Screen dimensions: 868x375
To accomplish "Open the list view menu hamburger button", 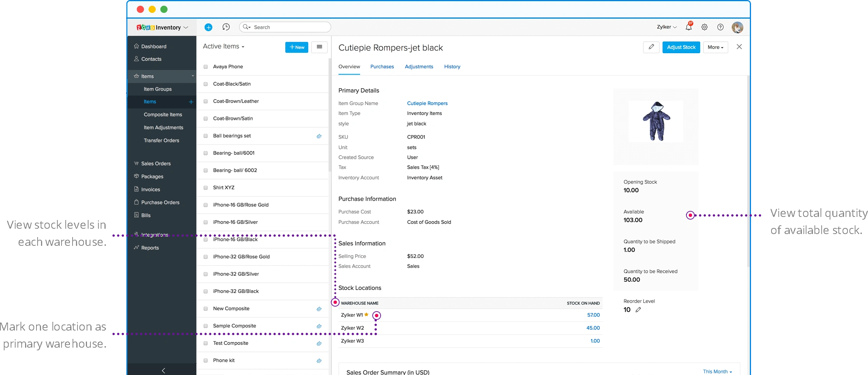I will click(319, 47).
